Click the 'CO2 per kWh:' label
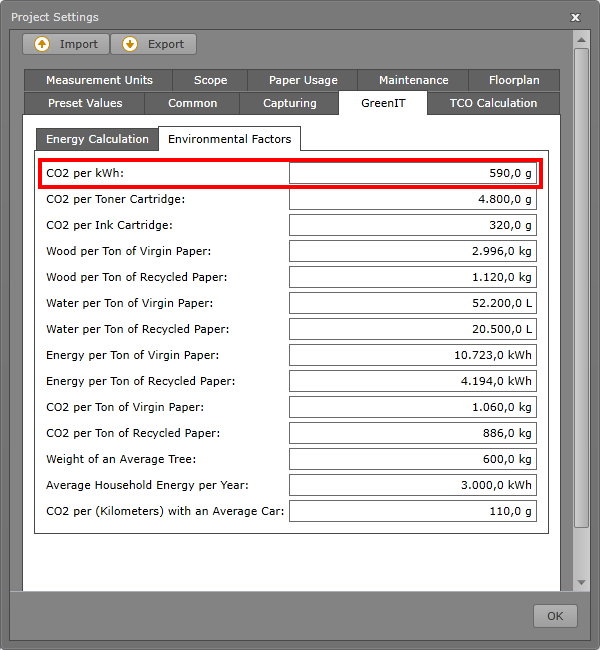Image resolution: width=600 pixels, height=650 pixels. tap(85, 173)
